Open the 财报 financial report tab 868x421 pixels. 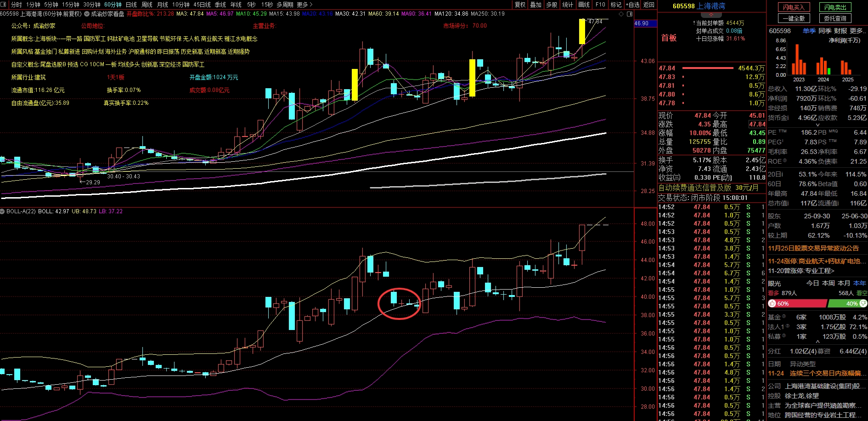(840, 31)
